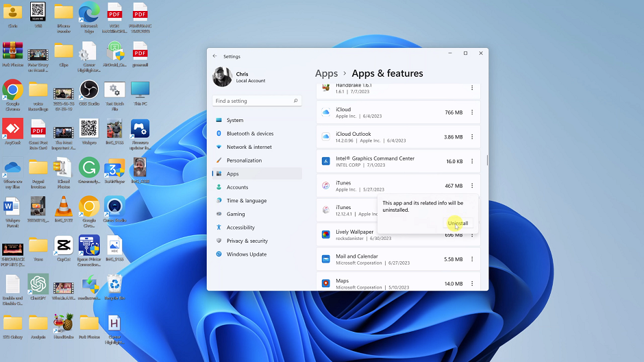This screenshot has width=644, height=362.
Task: Select the VLC cone desktop icon
Action: click(x=64, y=209)
